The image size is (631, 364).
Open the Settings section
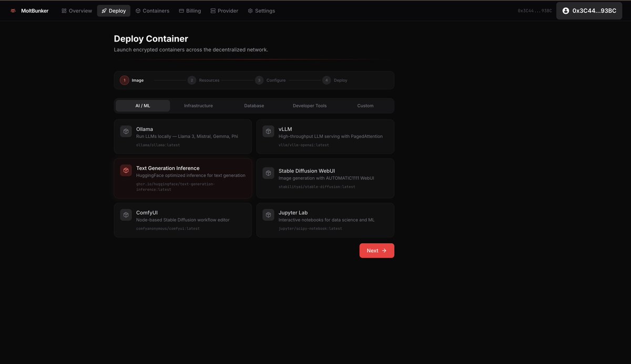pyautogui.click(x=261, y=11)
